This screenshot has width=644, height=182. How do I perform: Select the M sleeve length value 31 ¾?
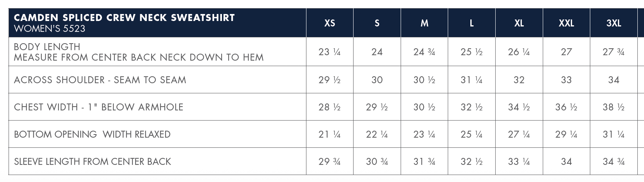point(424,161)
